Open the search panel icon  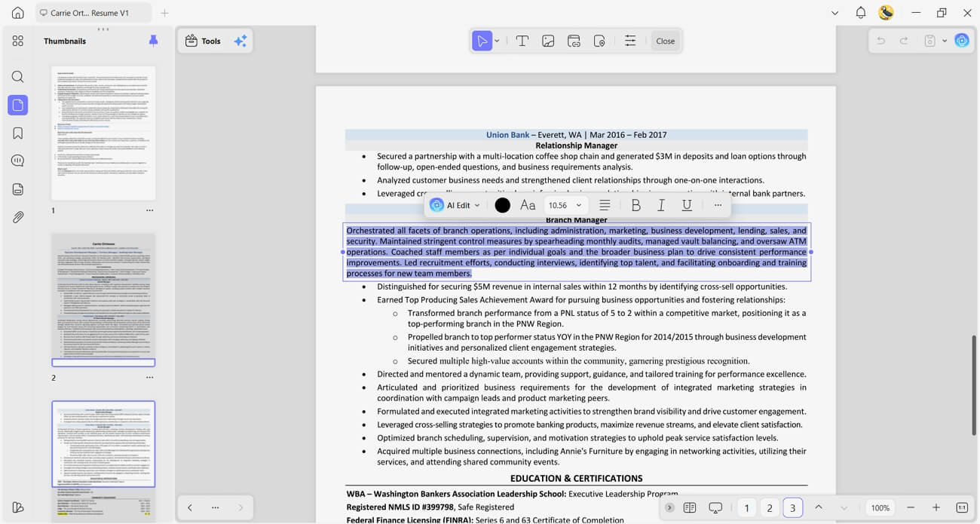click(18, 77)
